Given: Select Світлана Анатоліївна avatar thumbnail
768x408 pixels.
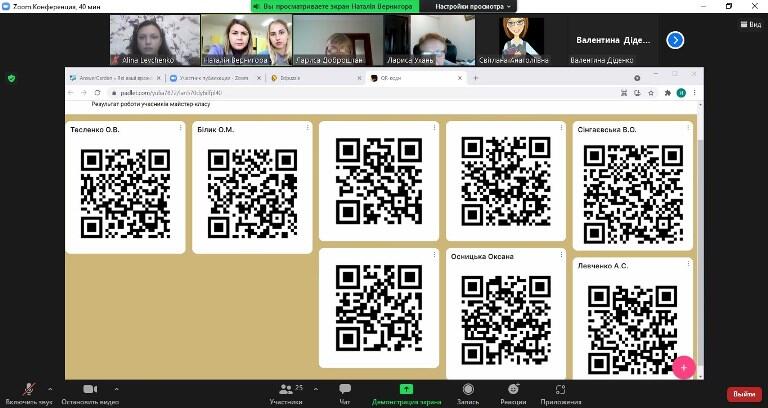Looking at the screenshot, I should (x=521, y=40).
